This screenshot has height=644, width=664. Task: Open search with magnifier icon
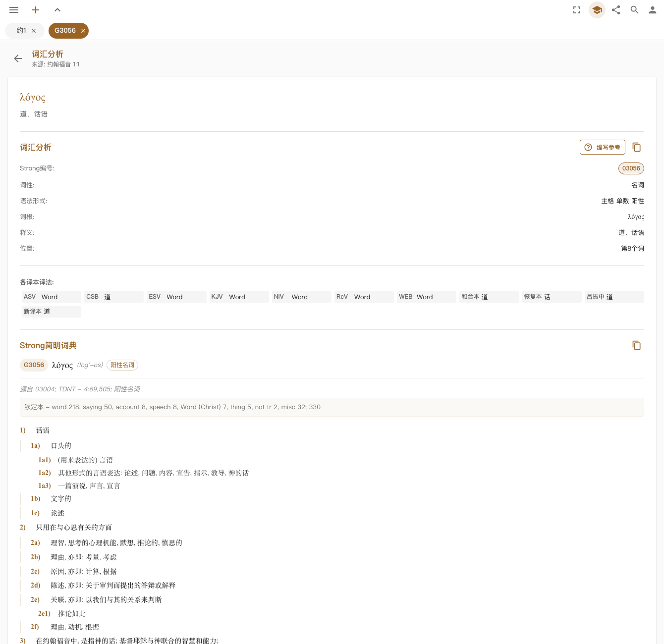(x=635, y=10)
